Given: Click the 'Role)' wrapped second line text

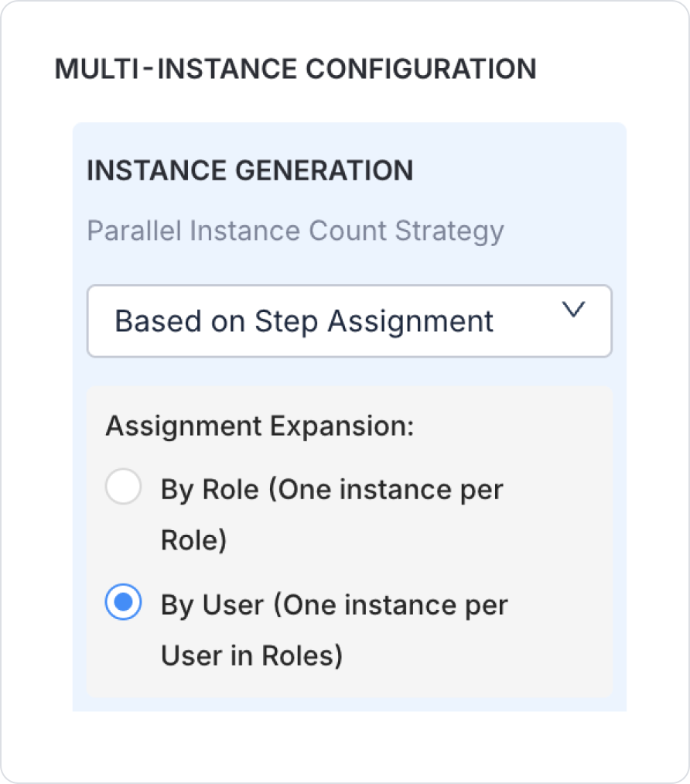Looking at the screenshot, I should (x=193, y=540).
